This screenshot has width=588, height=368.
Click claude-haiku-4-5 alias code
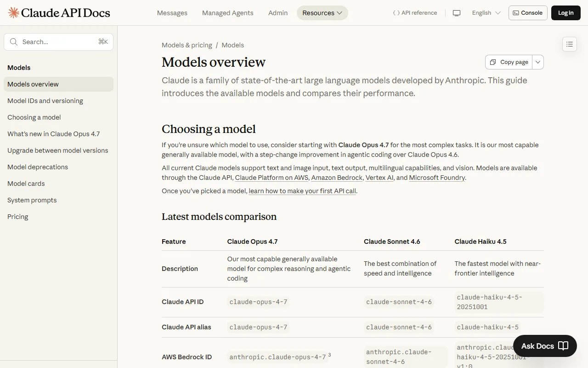[488, 327]
